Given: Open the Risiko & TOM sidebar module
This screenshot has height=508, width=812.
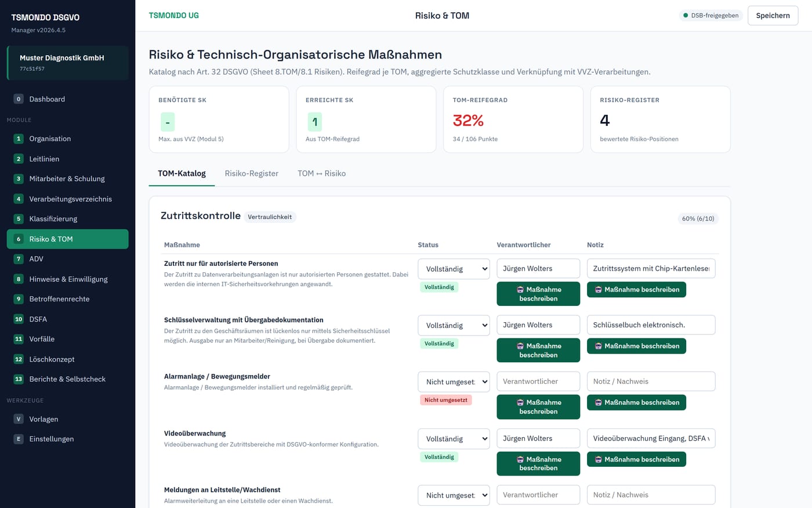Looking at the screenshot, I should click(67, 239).
